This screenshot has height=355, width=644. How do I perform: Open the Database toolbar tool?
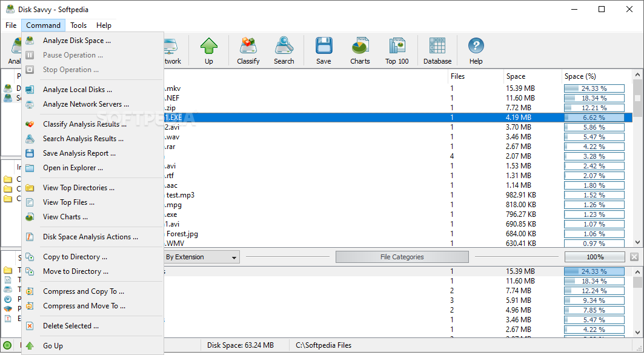437,51
